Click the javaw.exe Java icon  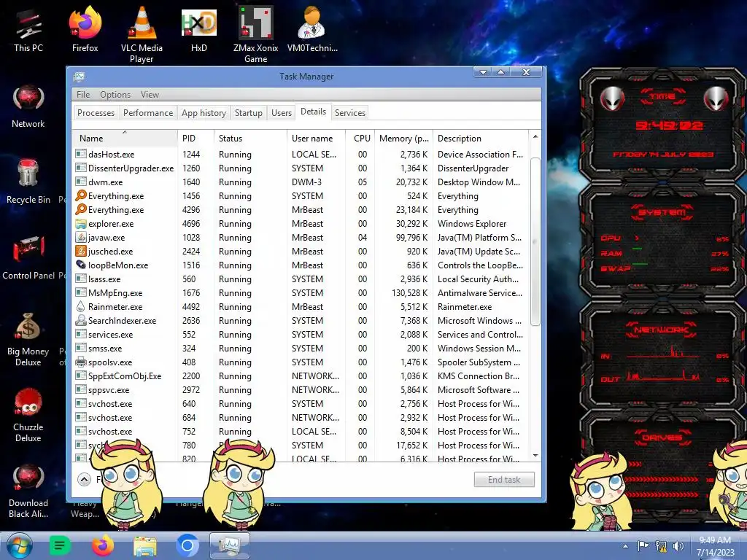pos(81,237)
